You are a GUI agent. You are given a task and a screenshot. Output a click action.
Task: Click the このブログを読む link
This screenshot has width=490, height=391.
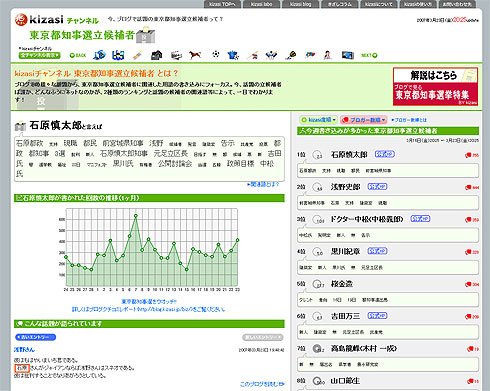[262, 384]
